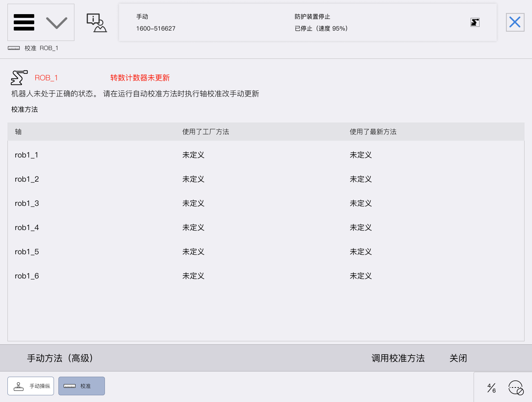Switch to the 校准 calibration tab
The height and width of the screenshot is (402, 532).
tap(81, 386)
